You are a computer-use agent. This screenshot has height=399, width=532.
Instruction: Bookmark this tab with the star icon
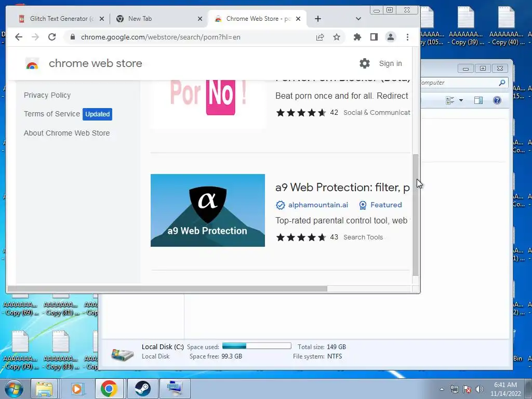(x=337, y=37)
